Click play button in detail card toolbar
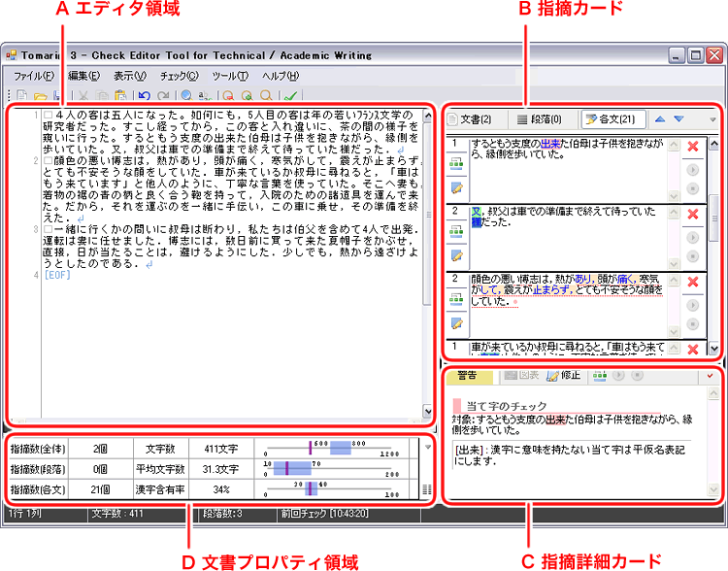 point(618,376)
